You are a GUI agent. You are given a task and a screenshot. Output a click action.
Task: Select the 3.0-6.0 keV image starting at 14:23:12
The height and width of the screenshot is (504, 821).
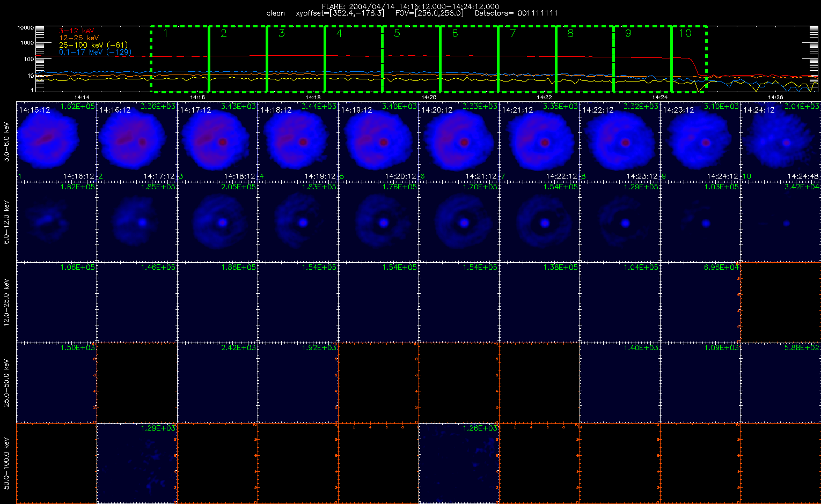pyautogui.click(x=700, y=141)
